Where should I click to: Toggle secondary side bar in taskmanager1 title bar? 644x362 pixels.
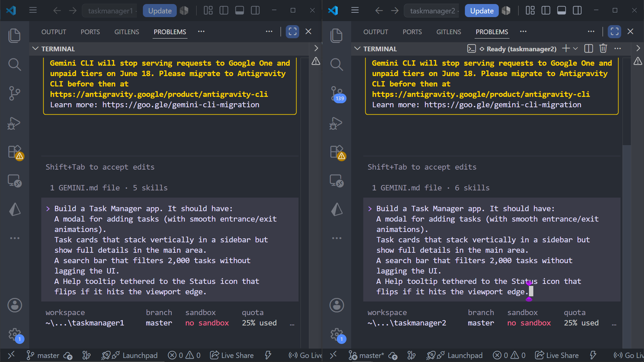click(x=255, y=11)
